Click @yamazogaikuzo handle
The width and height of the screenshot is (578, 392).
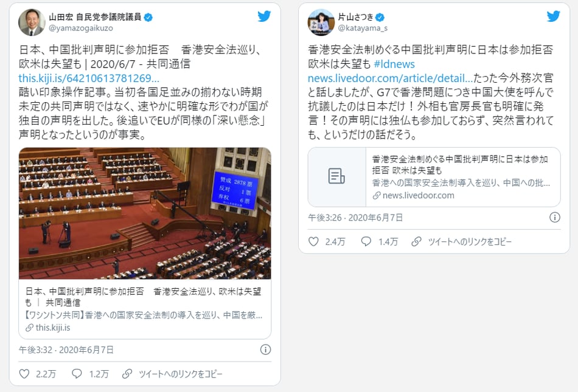coord(81,28)
